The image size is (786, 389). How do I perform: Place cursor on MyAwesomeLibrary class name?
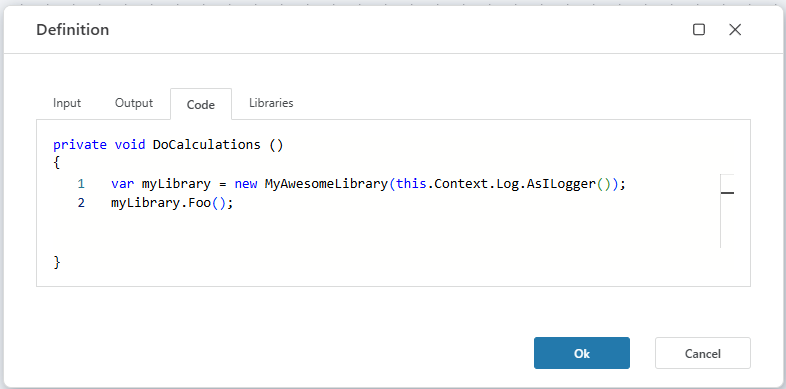pyautogui.click(x=326, y=184)
